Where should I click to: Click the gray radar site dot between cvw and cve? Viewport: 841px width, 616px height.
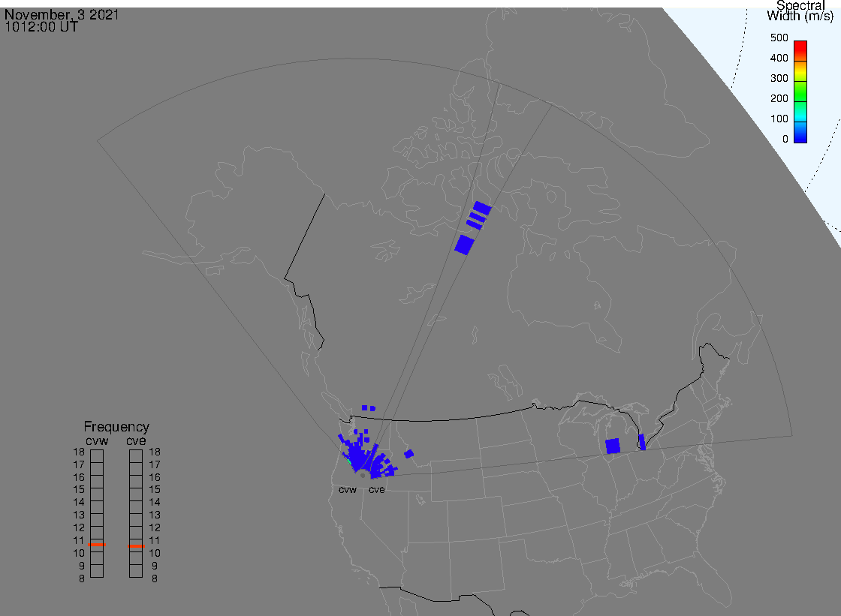pos(363,476)
